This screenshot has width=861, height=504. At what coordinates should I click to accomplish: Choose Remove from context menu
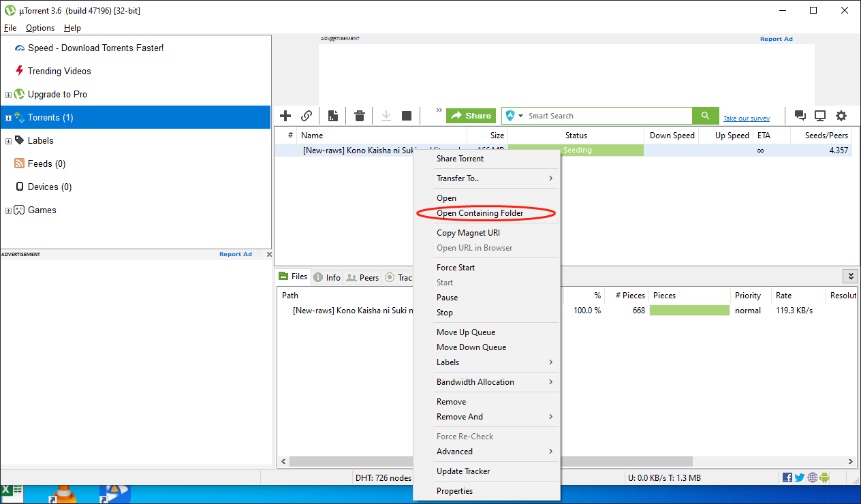[x=487, y=402]
